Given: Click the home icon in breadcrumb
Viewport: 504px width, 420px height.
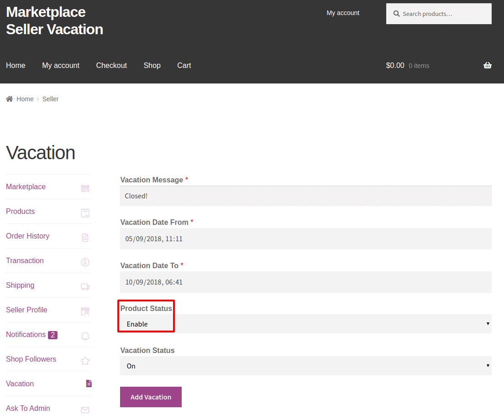Looking at the screenshot, I should point(10,99).
